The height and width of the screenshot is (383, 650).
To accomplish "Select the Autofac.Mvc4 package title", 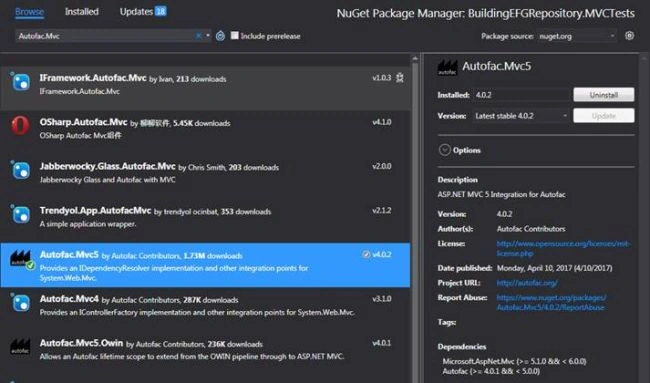I will (69, 299).
